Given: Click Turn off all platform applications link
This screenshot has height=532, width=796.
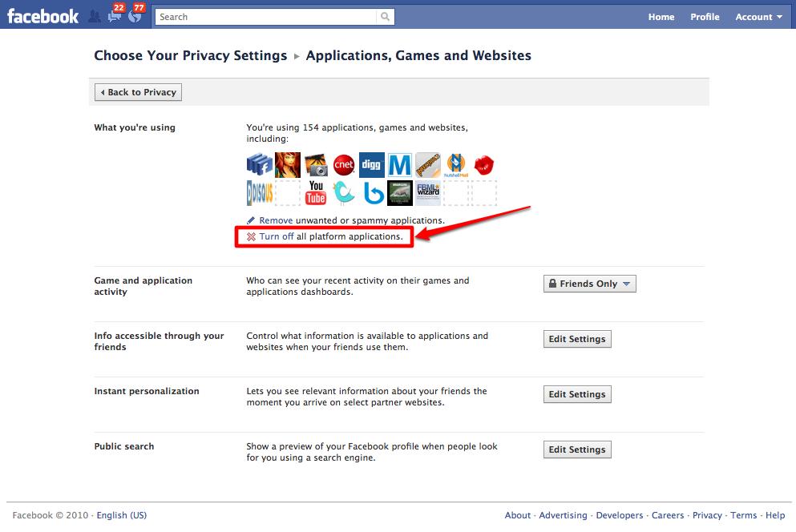Looking at the screenshot, I should [277, 236].
